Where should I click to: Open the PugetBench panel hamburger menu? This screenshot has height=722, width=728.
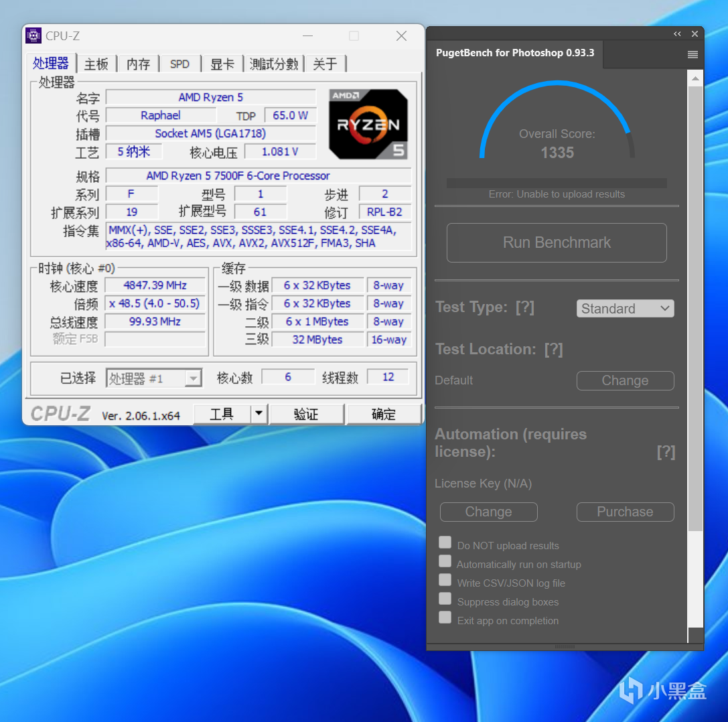click(693, 55)
